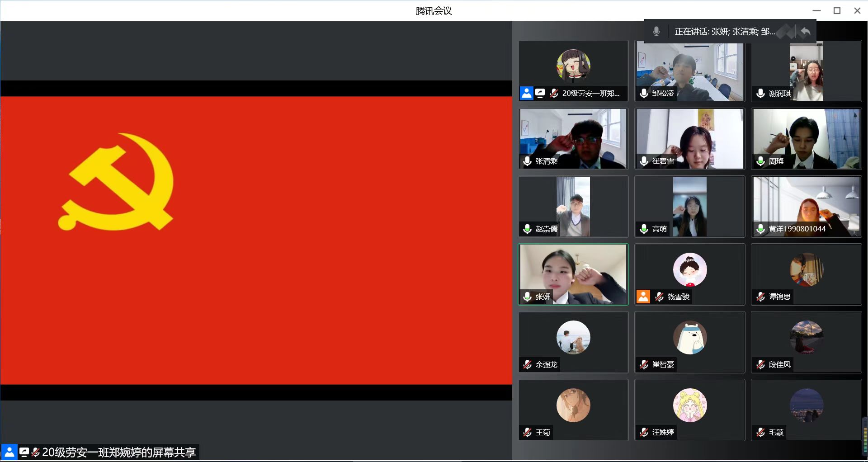Maximize the 腾讯会议 window
868x462 pixels.
(837, 10)
